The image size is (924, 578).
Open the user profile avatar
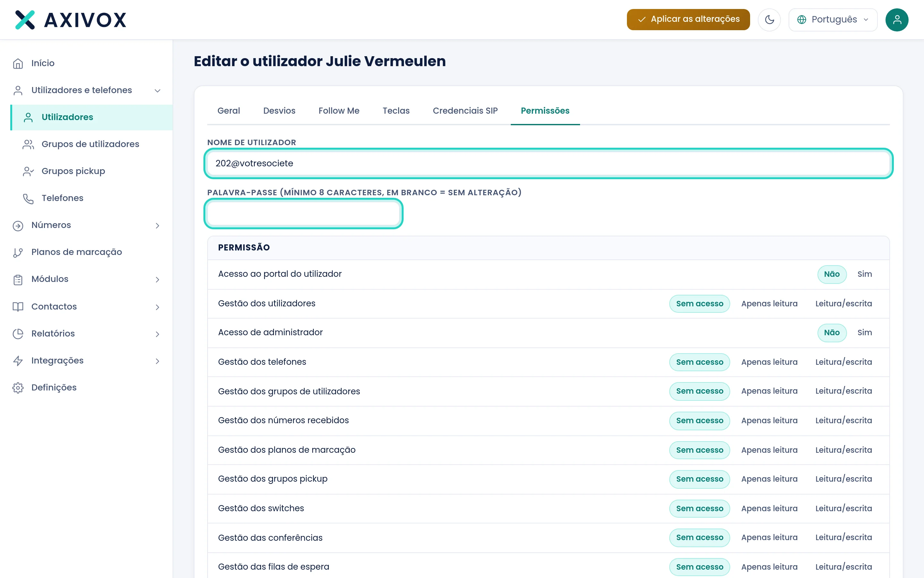point(897,20)
